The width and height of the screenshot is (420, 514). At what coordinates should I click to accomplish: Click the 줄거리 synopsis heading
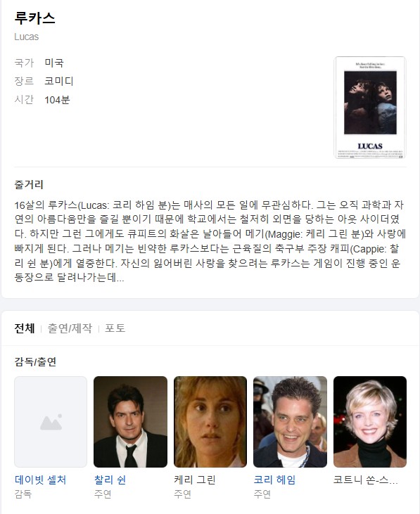tap(29, 184)
